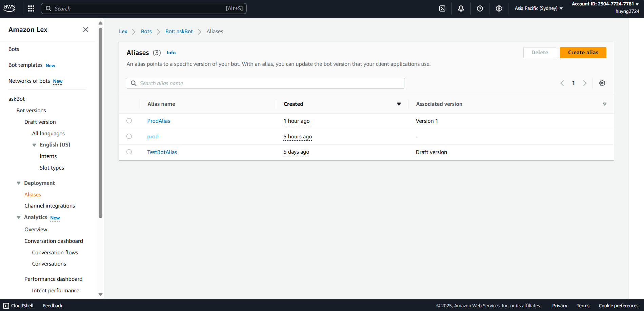Click the Search alias name field
644x311 pixels.
tap(265, 83)
